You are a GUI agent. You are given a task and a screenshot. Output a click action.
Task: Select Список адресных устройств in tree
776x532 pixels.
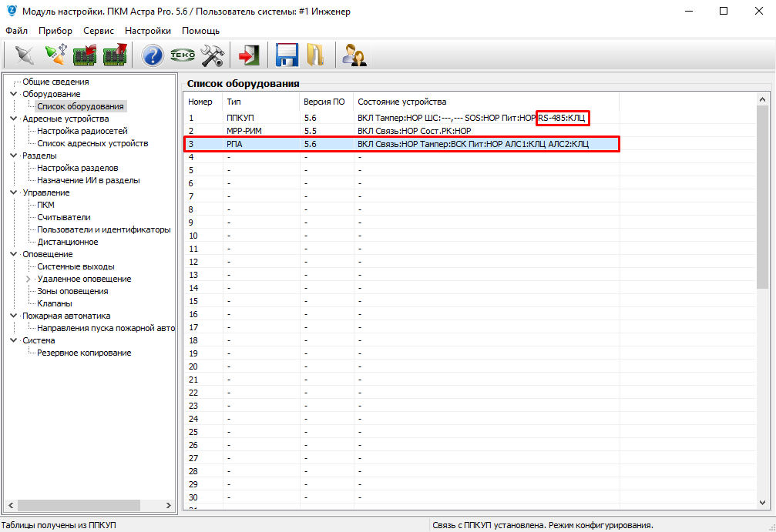tap(92, 143)
